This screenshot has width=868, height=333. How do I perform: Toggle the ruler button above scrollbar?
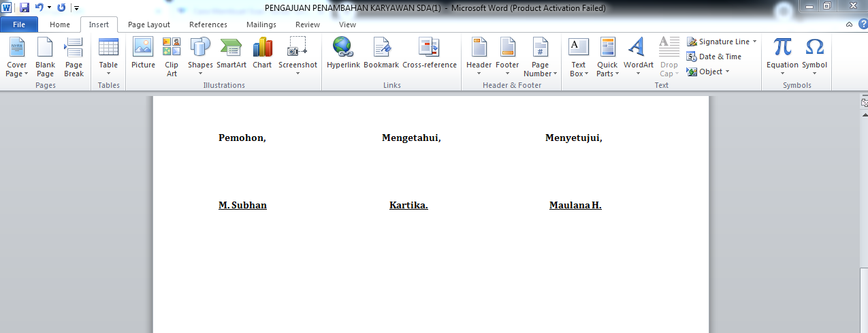pos(863,103)
